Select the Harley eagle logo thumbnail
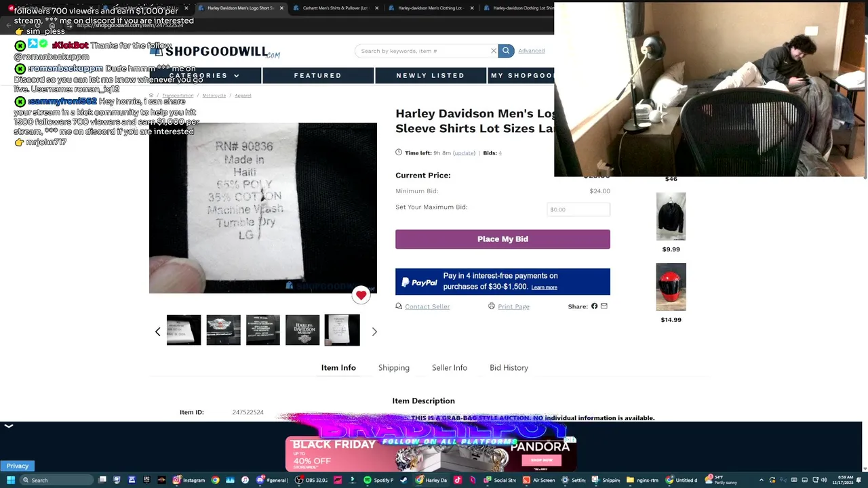This screenshot has height=488, width=868. pyautogui.click(x=223, y=330)
